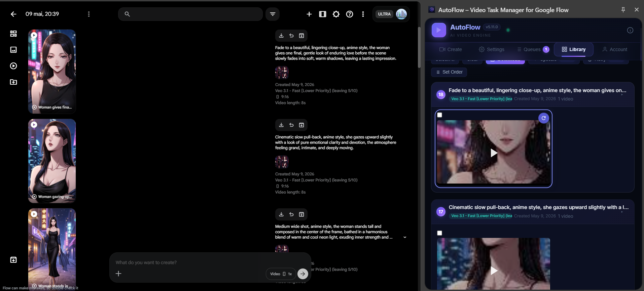
Task: Open the help question mark icon
Action: coord(350,14)
